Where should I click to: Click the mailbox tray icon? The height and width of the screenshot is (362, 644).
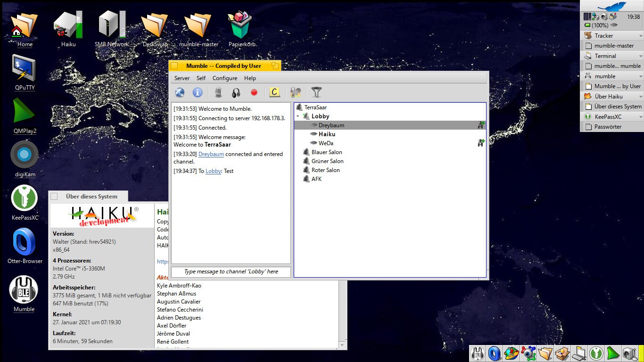(x=613, y=16)
